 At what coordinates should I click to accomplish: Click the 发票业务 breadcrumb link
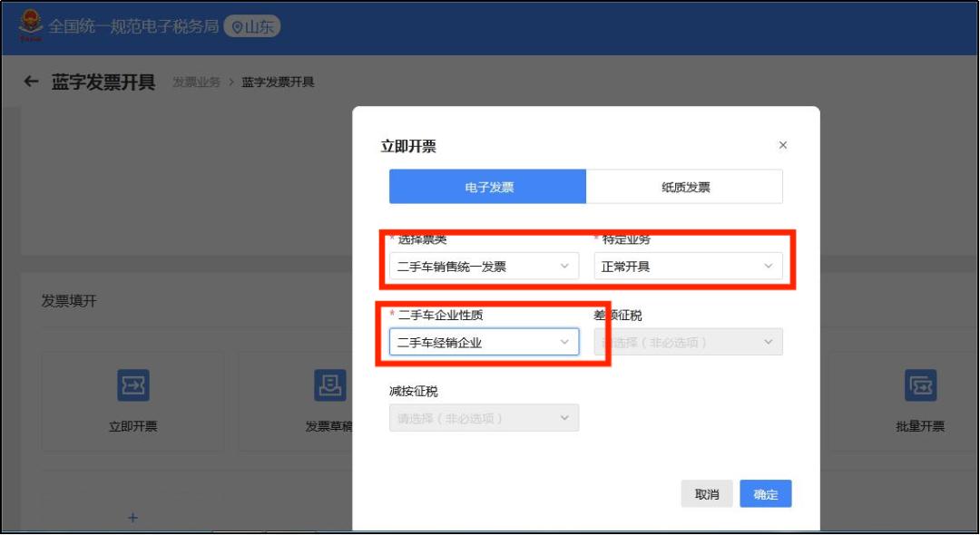196,82
